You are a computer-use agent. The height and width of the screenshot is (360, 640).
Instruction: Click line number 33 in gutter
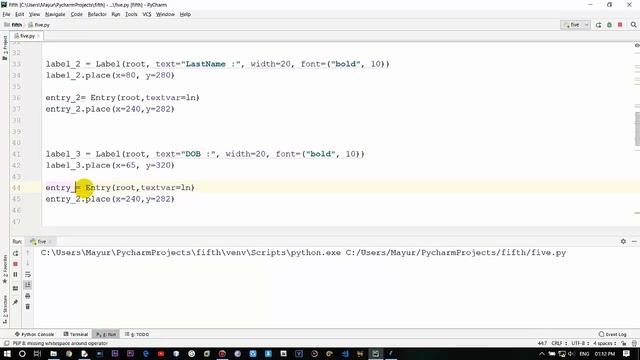pos(16,64)
